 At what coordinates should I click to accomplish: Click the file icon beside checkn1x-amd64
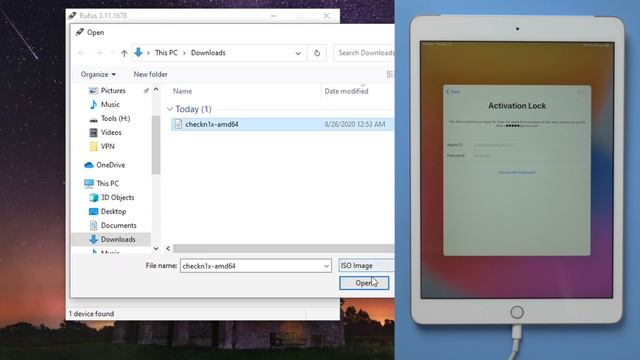click(x=178, y=124)
